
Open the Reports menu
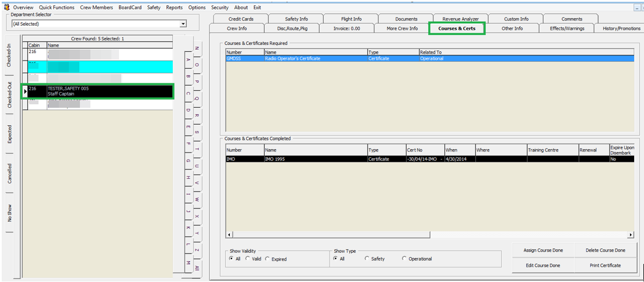click(174, 8)
